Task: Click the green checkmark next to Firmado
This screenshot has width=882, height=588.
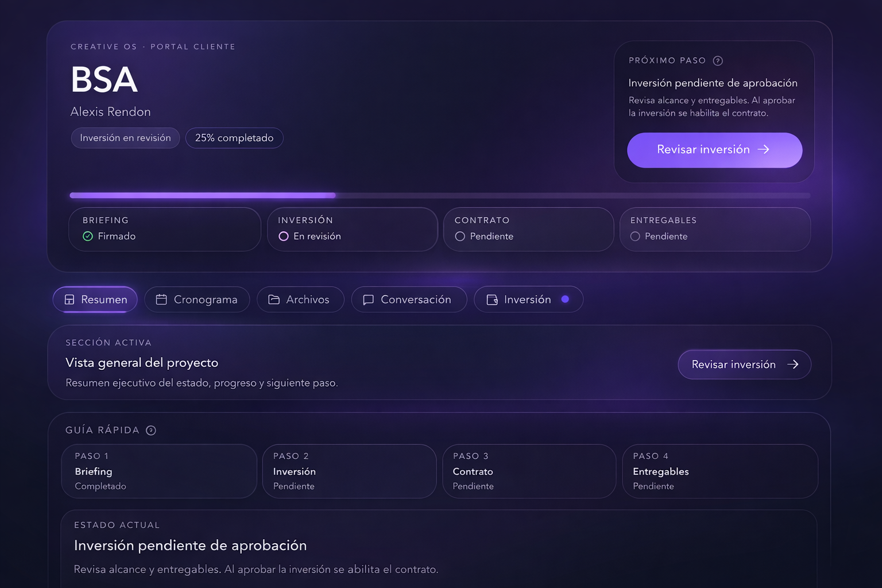Action: pyautogui.click(x=88, y=236)
